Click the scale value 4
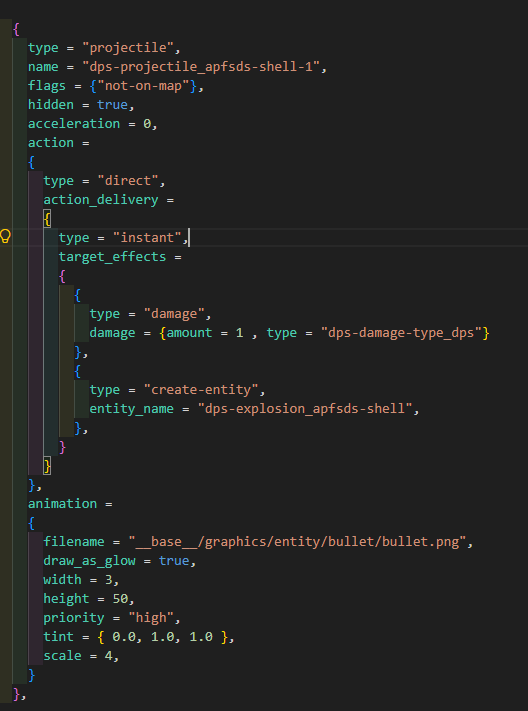 [x=108, y=656]
